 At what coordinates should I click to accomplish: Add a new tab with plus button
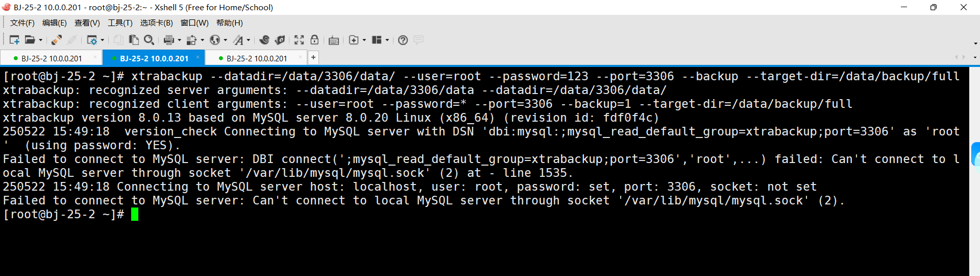tap(313, 58)
